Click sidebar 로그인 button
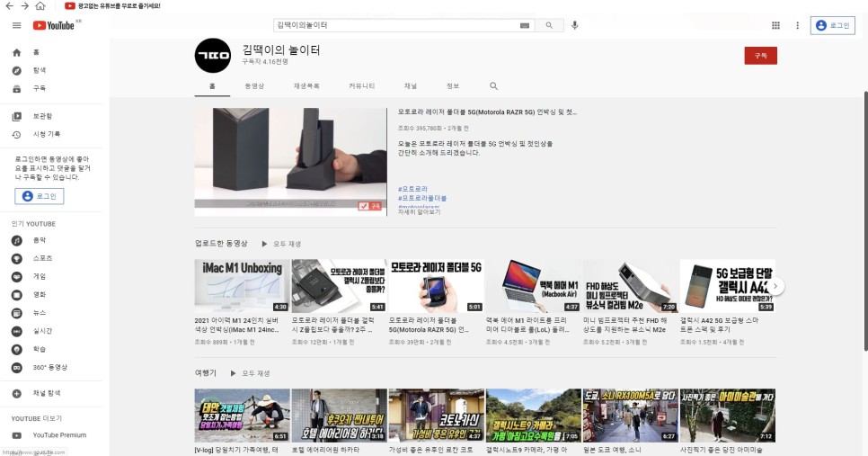Image resolution: width=868 pixels, height=456 pixels. click(x=40, y=196)
